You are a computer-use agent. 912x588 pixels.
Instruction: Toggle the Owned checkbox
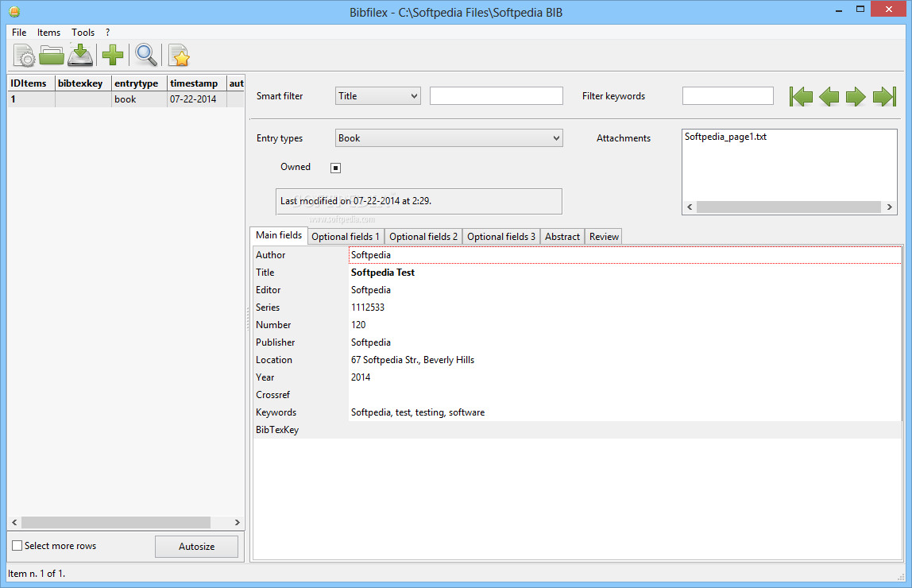[335, 168]
